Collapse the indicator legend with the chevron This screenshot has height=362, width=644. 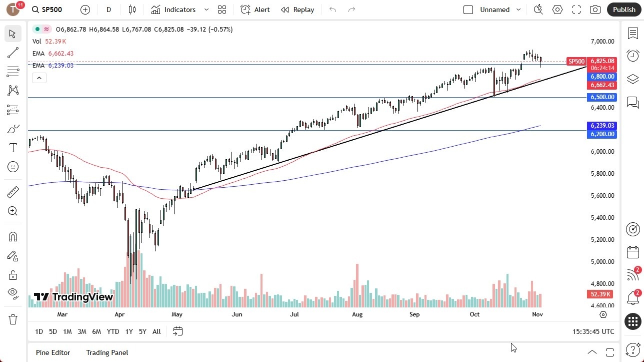(x=39, y=78)
